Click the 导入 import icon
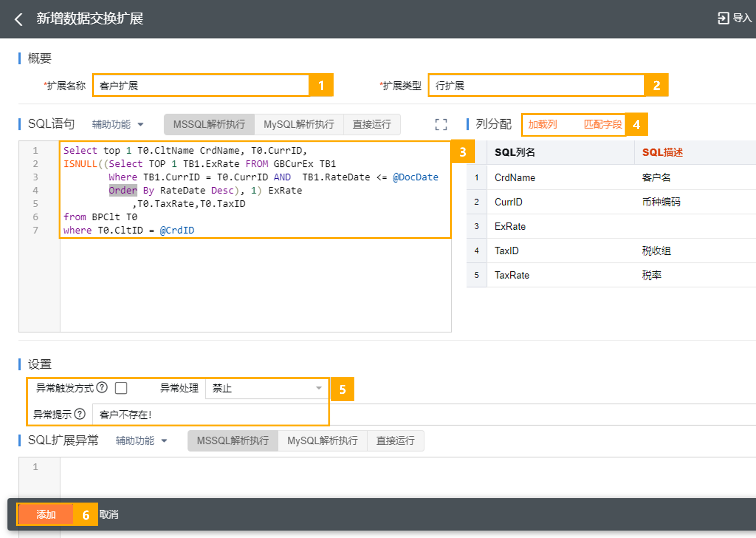Viewport: 756px width, 538px height. pyautogui.click(x=723, y=18)
